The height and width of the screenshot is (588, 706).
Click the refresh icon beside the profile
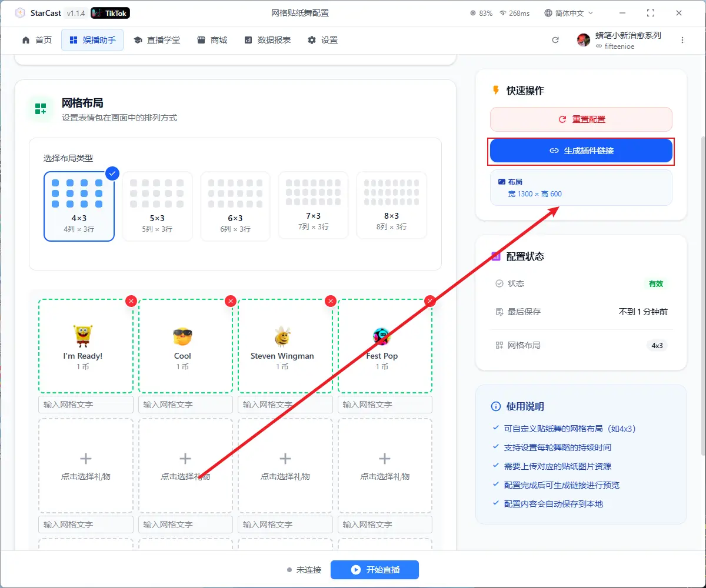[x=555, y=40]
